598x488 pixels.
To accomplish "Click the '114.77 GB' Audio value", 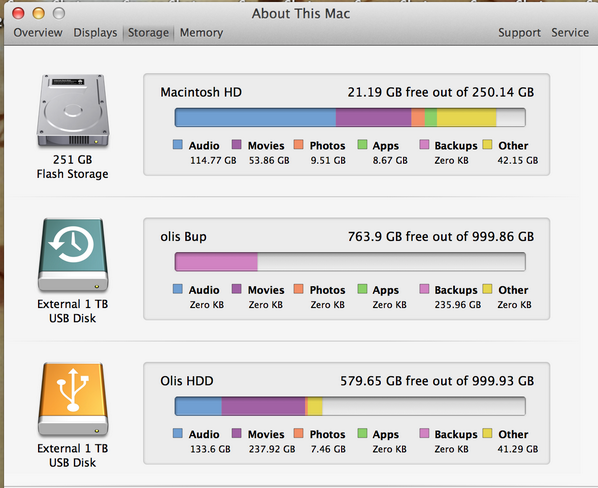I will coord(213,161).
